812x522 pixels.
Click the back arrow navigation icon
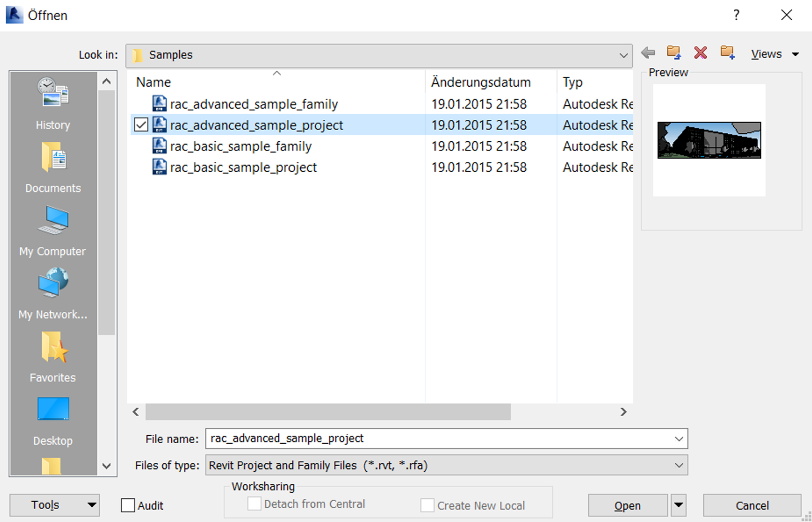click(648, 53)
